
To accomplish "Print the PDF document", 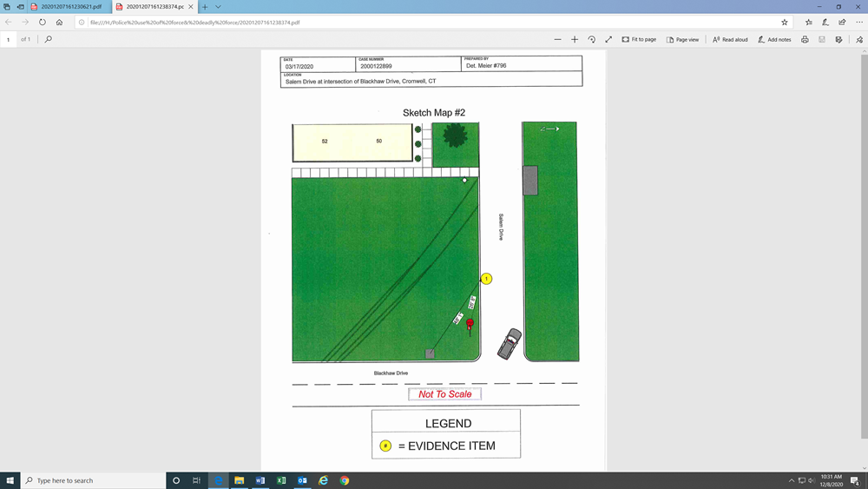I will pos(805,39).
